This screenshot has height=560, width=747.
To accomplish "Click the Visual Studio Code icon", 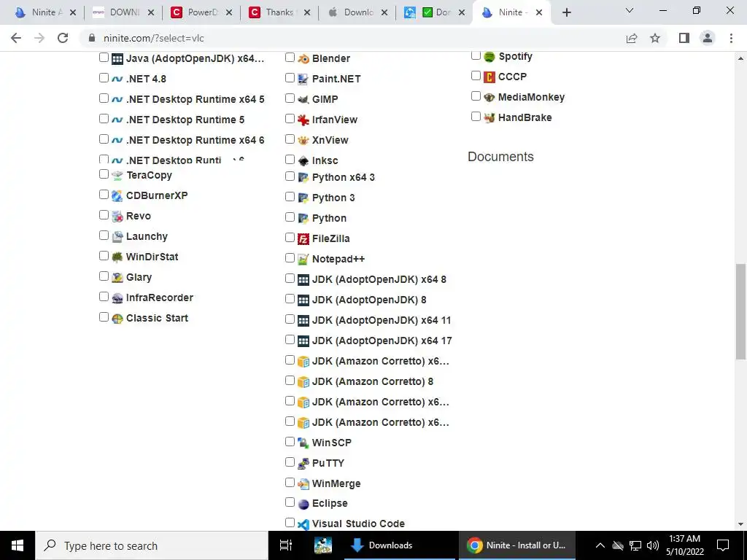I will pyautogui.click(x=303, y=524).
